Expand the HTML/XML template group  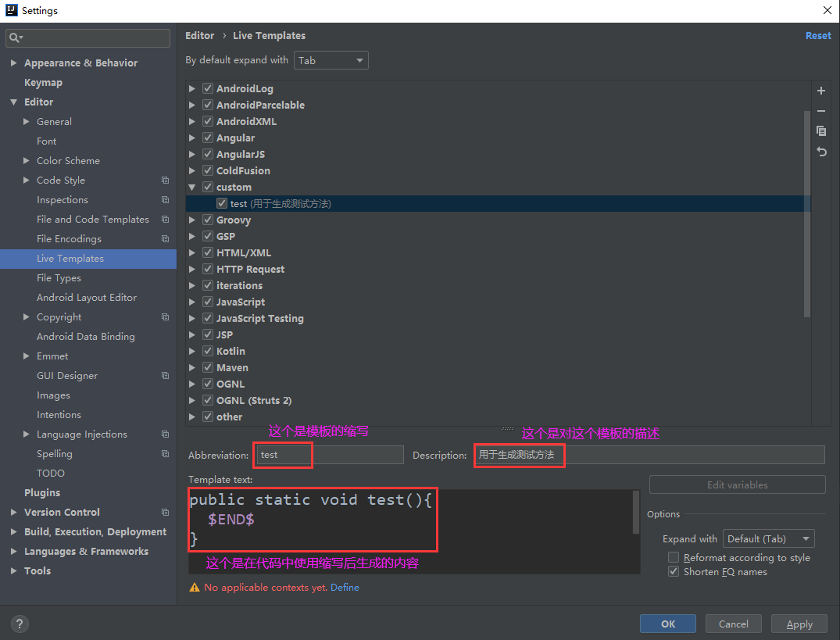click(191, 252)
